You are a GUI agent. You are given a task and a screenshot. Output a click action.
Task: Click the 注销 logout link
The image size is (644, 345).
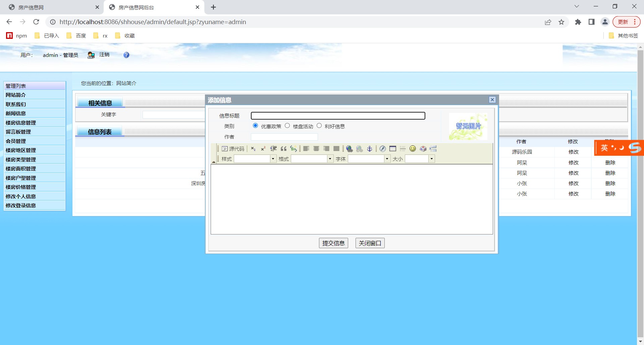click(104, 55)
